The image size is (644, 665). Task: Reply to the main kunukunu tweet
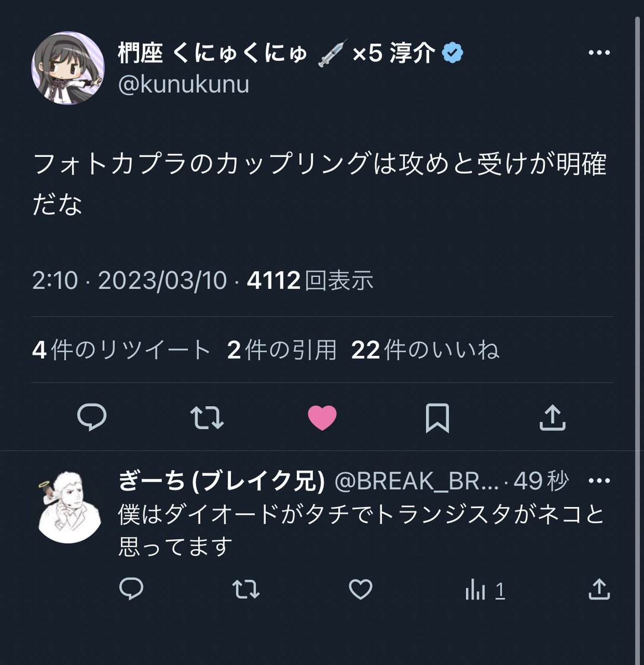(91, 418)
